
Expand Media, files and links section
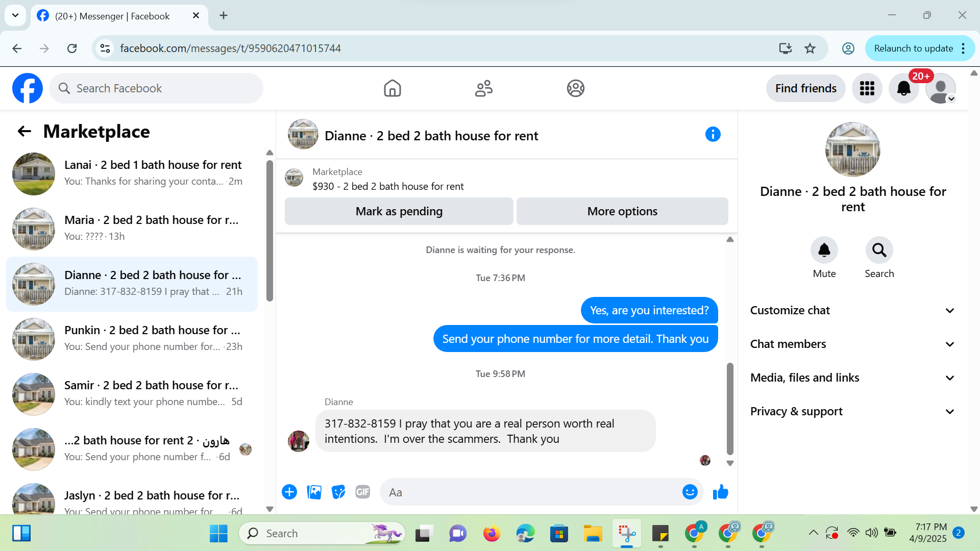pyautogui.click(x=852, y=378)
